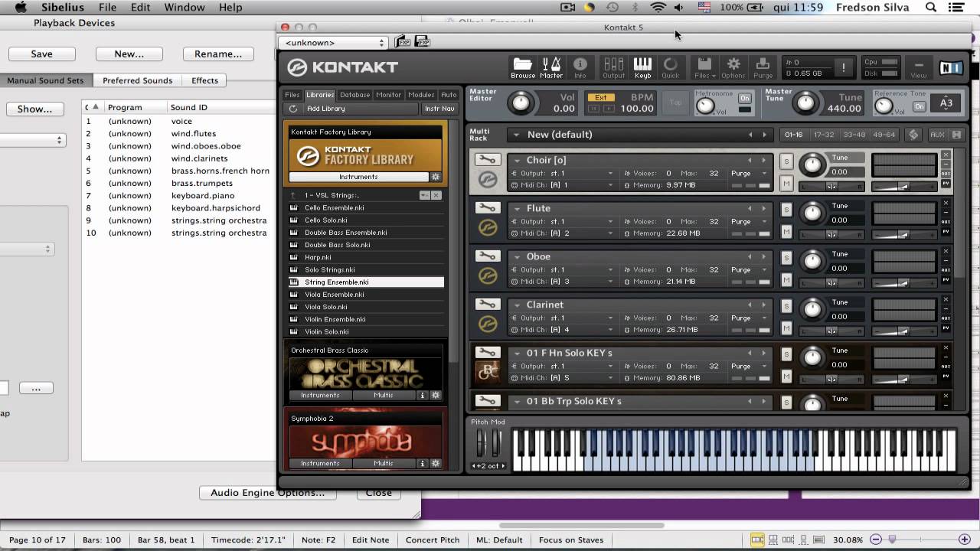The width and height of the screenshot is (980, 551).
Task: Open 01 F Hn Solo edit wrench icon
Action: 487,353
